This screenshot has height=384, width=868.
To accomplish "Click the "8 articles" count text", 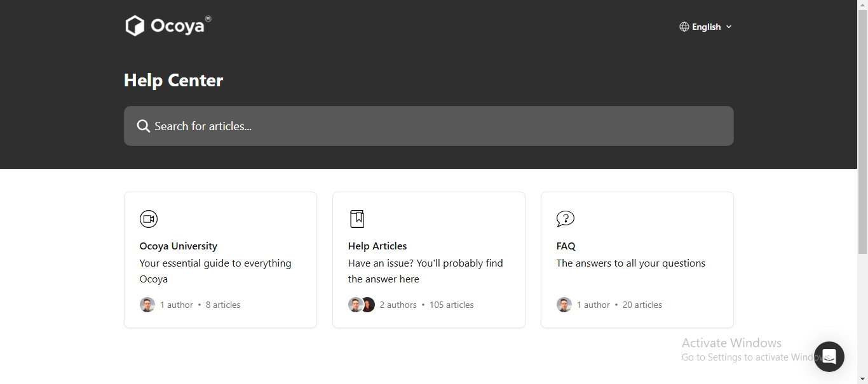I will [223, 305].
